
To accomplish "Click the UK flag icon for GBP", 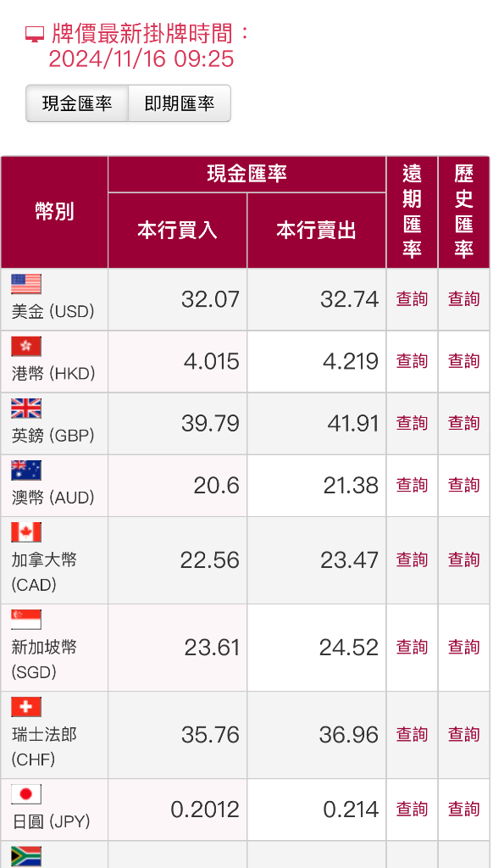I will pos(26,409).
